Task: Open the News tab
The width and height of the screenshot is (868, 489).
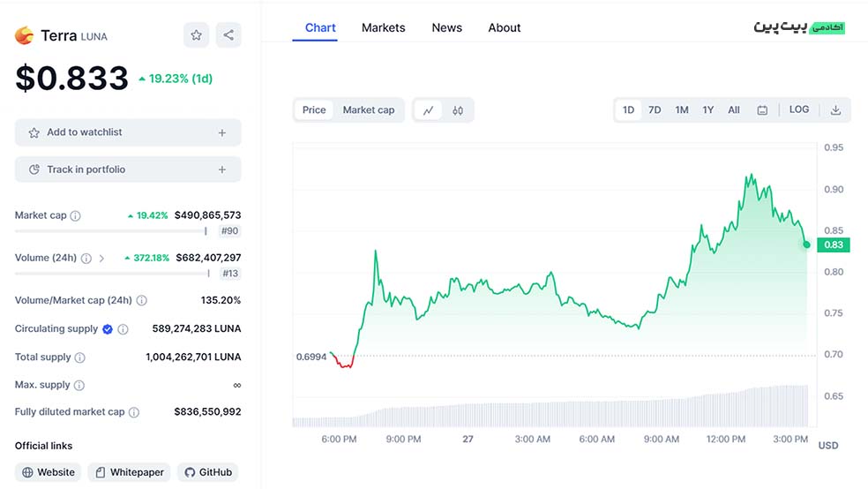Action: [x=446, y=27]
